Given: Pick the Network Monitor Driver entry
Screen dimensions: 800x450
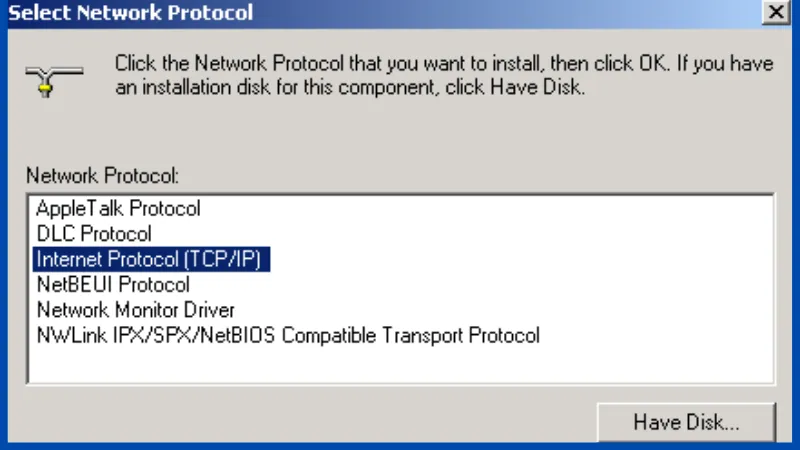Looking at the screenshot, I should [135, 310].
